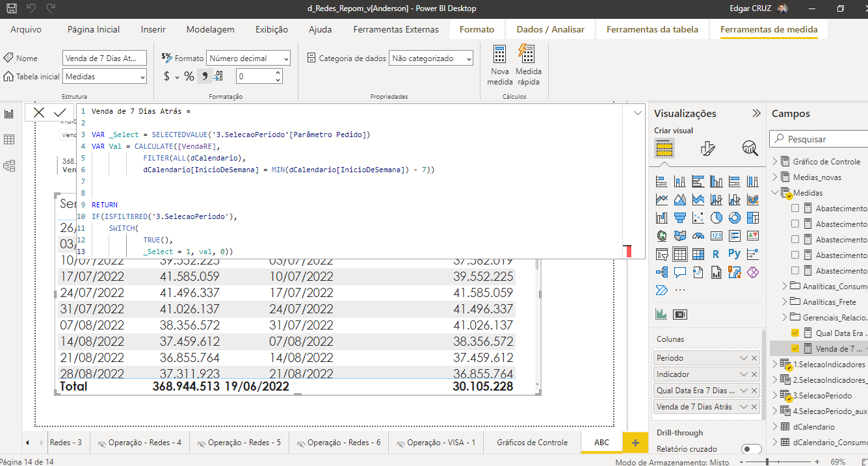The image size is (868, 466).
Task: Open the Ferramentas da tabela tab
Action: point(652,29)
